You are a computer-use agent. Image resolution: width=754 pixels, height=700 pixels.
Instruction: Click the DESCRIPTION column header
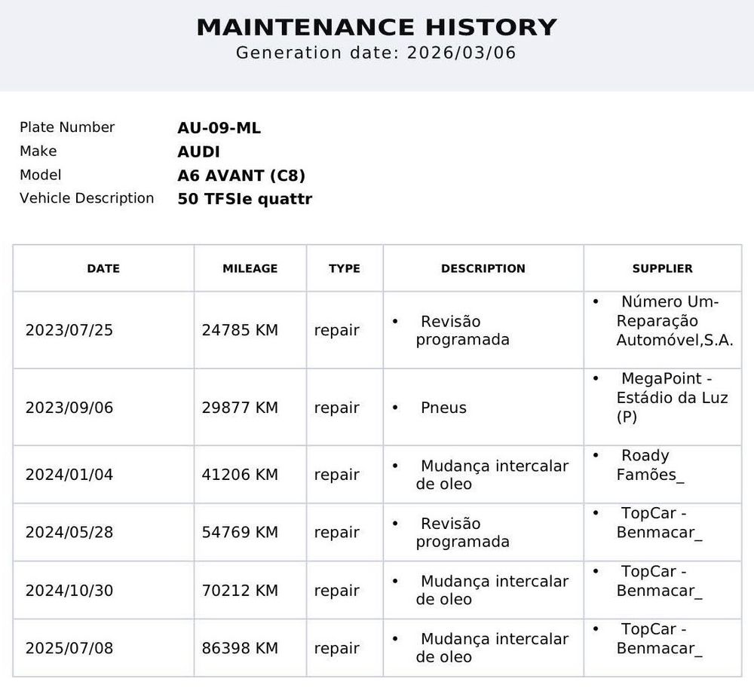tap(483, 268)
